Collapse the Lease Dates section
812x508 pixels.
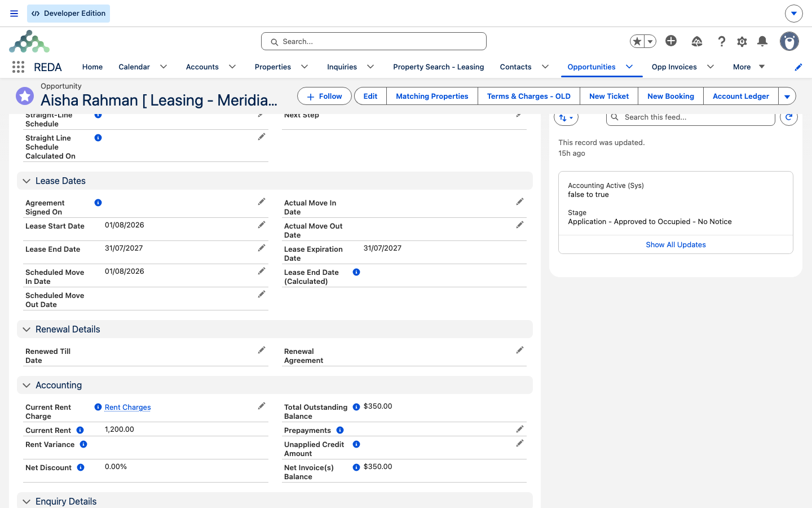(27, 181)
